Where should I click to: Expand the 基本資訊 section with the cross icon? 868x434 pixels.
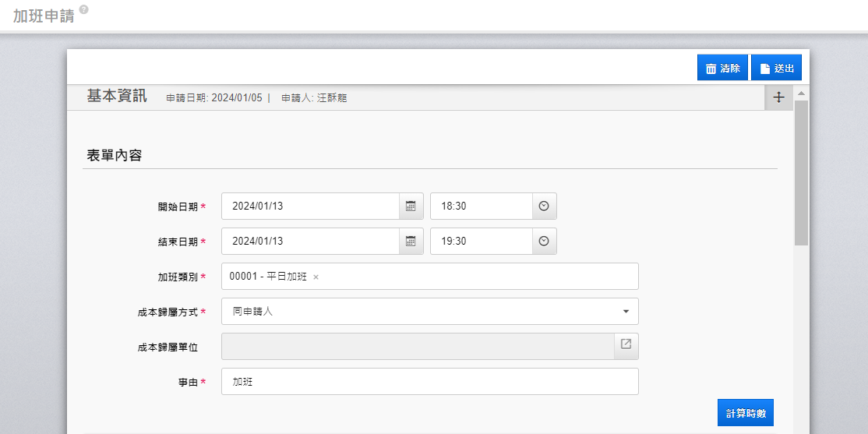[778, 97]
